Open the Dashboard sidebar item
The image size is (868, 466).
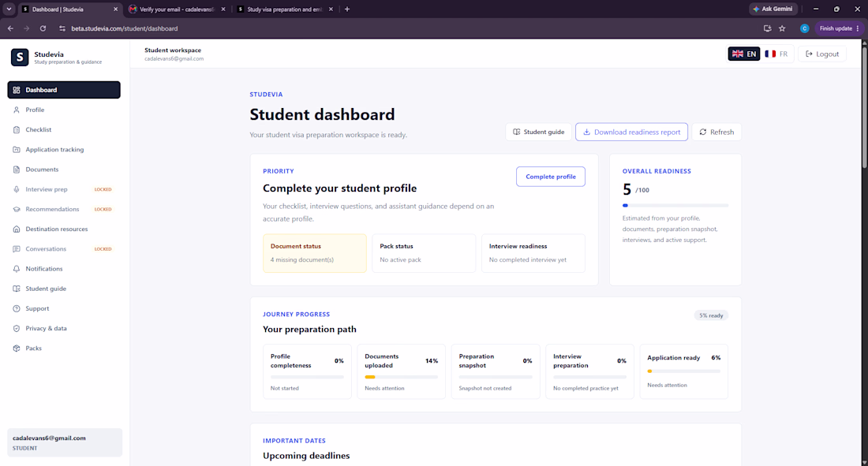click(64, 90)
